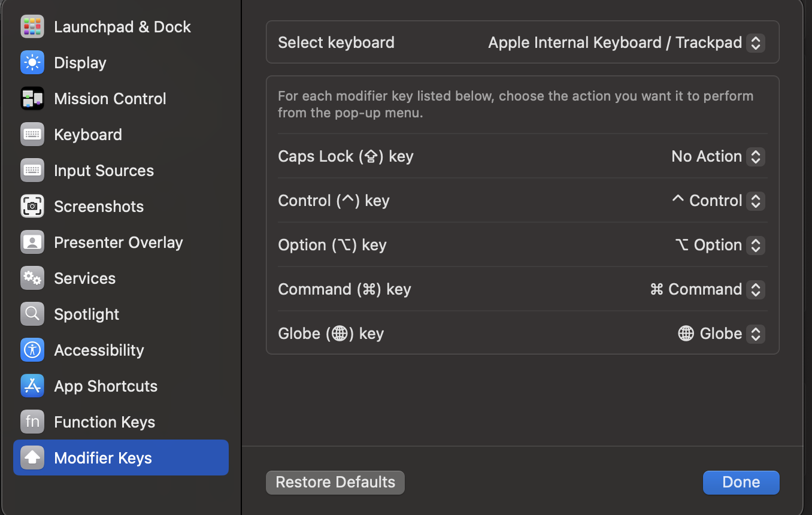
Task: Click the Spotlight magnifying glass icon
Action: 32,314
